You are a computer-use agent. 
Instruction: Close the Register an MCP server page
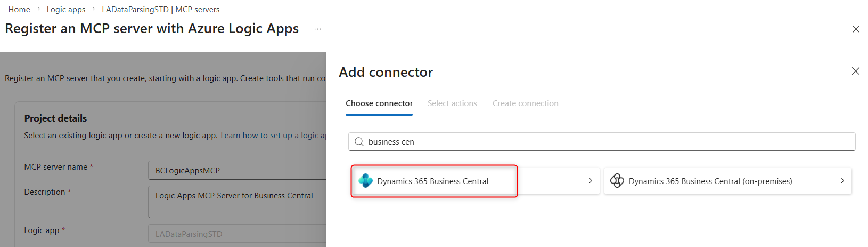[855, 29]
